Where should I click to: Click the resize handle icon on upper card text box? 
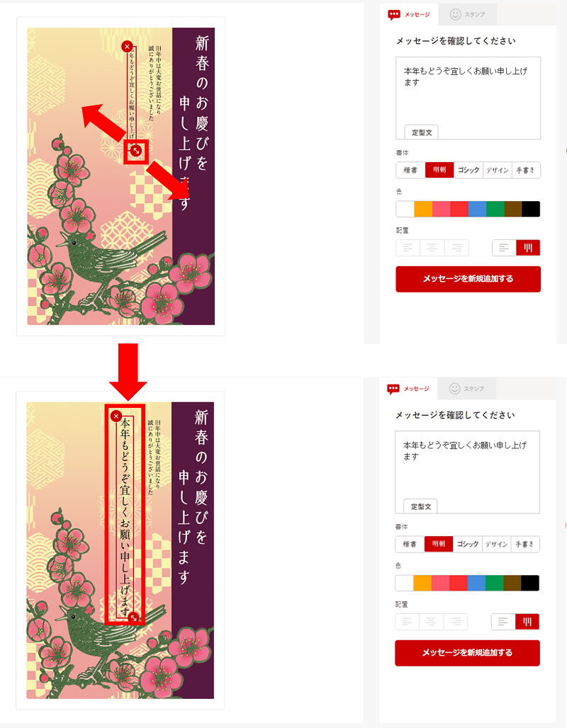(135, 151)
